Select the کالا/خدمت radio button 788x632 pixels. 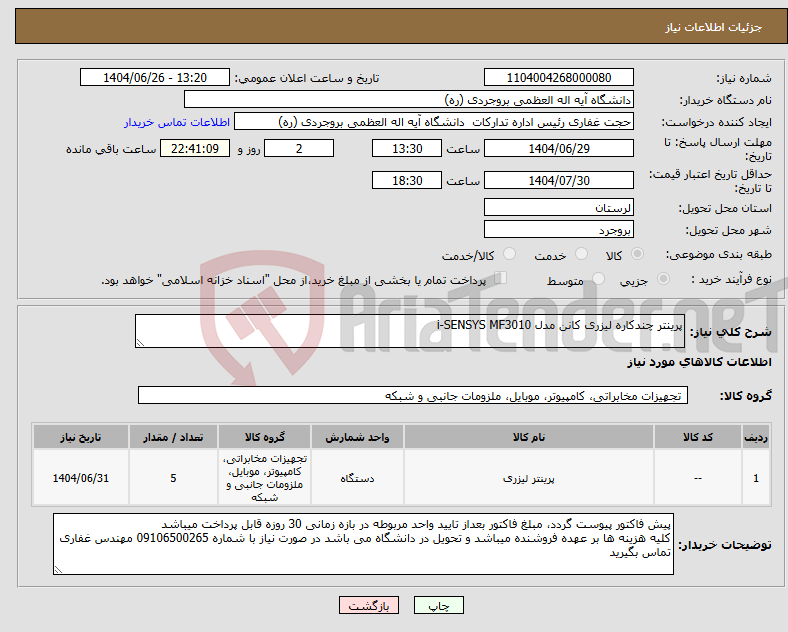coord(510,254)
